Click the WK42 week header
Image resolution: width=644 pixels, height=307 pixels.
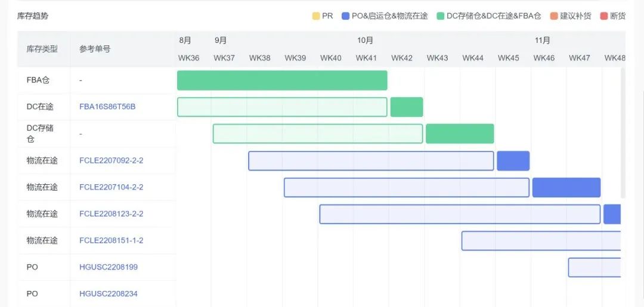402,58
